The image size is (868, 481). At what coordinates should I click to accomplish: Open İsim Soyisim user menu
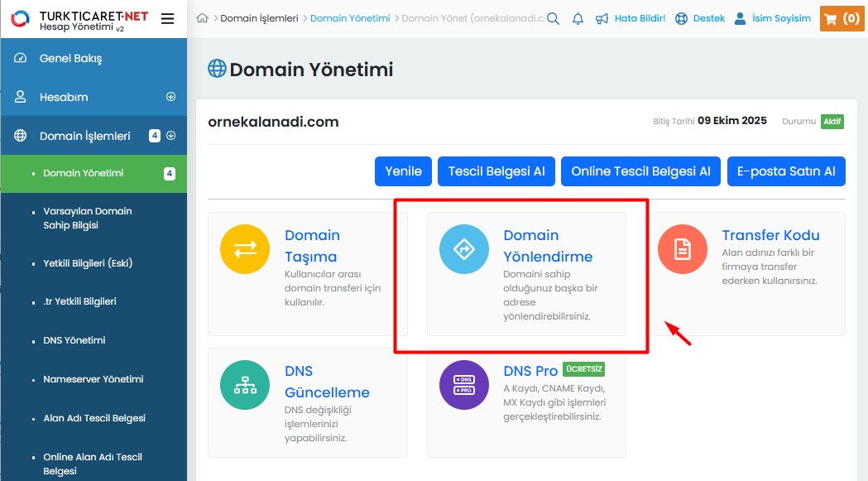coord(772,18)
